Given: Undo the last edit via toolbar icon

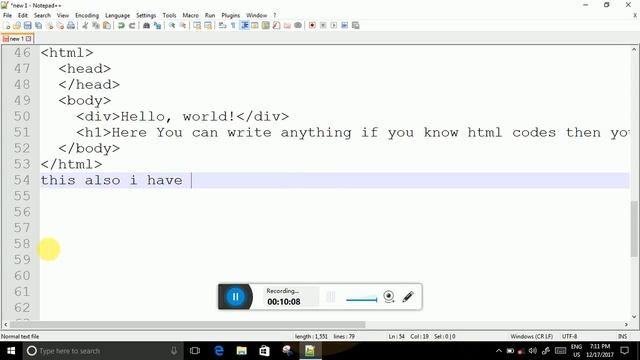Looking at the screenshot, I should click(x=121, y=25).
